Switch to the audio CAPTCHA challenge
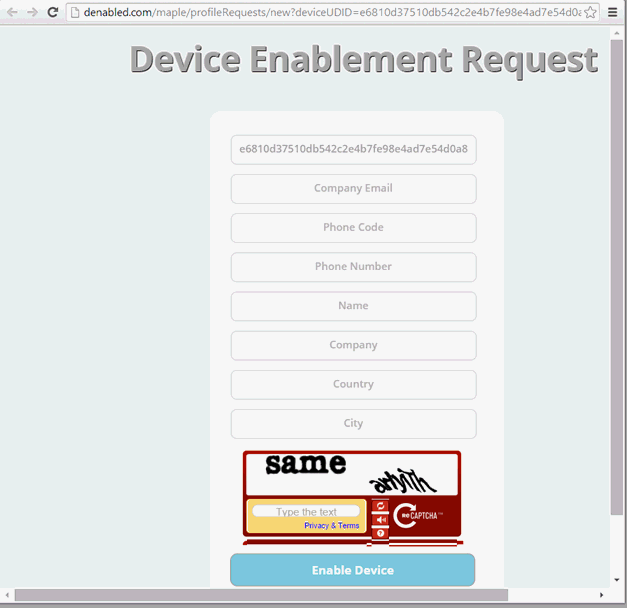Viewport: 627px width, 608px height. (380, 520)
